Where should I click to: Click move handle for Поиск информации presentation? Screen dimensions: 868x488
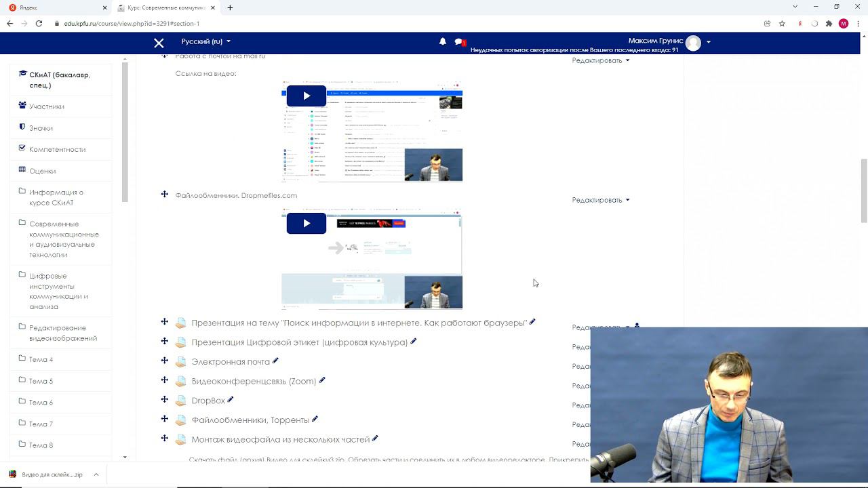click(165, 321)
